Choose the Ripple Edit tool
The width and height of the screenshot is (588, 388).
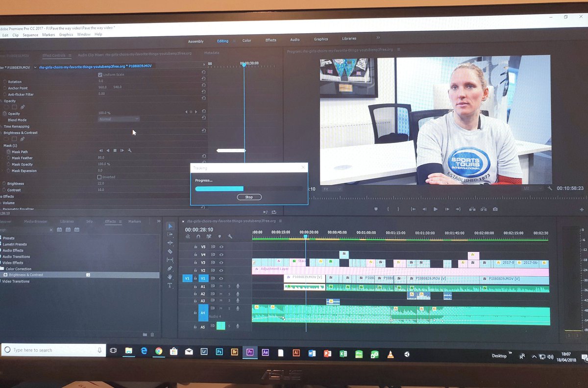point(170,243)
